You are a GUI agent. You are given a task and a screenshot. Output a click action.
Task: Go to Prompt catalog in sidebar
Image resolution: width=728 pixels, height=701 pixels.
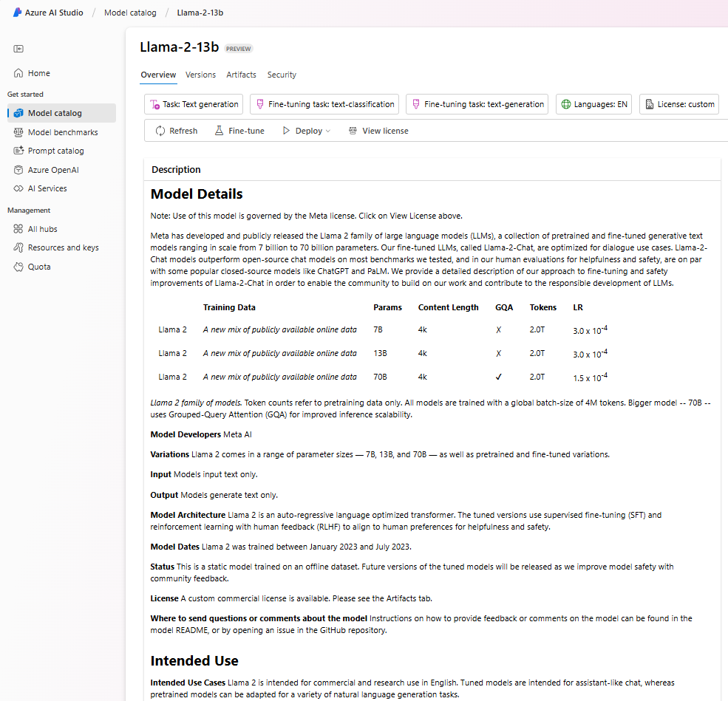click(55, 151)
